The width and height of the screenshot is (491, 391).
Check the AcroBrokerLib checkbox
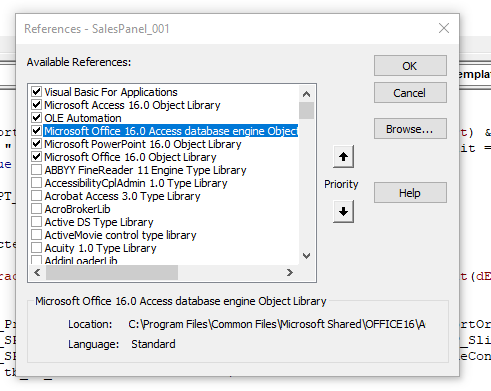pos(36,209)
